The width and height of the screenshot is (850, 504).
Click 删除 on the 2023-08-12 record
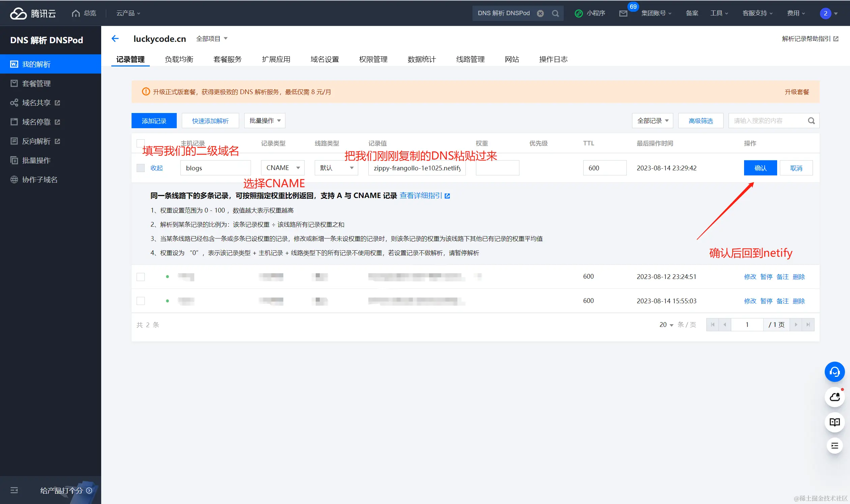[799, 277]
